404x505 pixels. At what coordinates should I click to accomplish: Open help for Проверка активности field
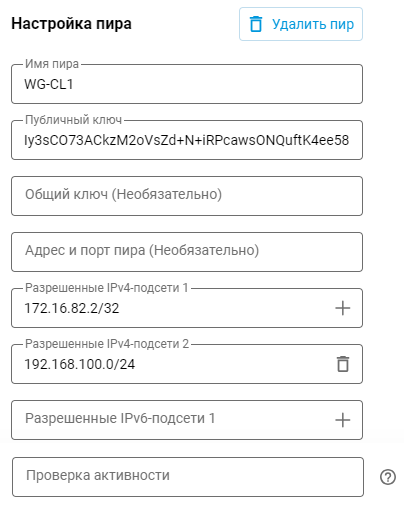(388, 477)
